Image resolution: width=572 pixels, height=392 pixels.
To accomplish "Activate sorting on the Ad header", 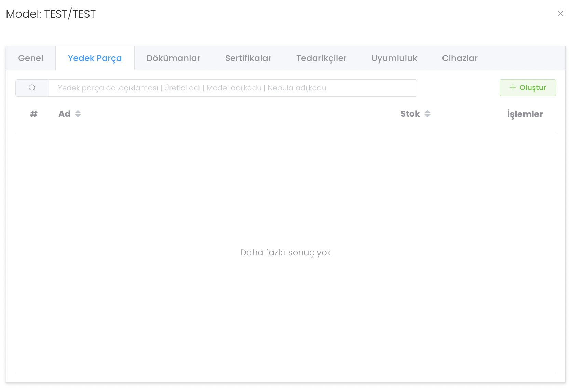I will [78, 114].
